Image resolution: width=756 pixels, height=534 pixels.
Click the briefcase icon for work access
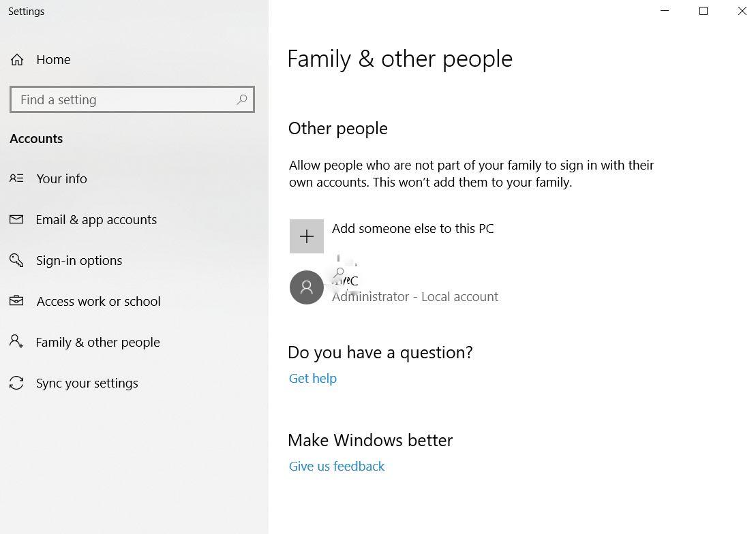coord(16,301)
